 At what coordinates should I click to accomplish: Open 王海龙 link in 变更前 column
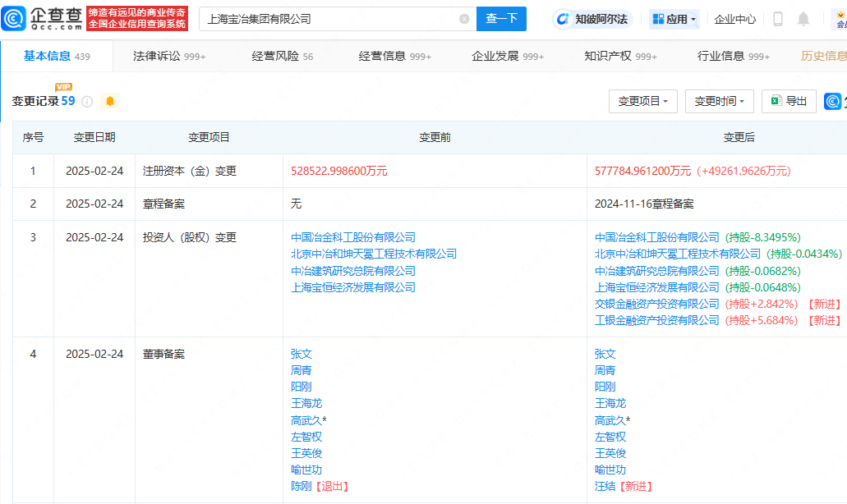tap(306, 404)
